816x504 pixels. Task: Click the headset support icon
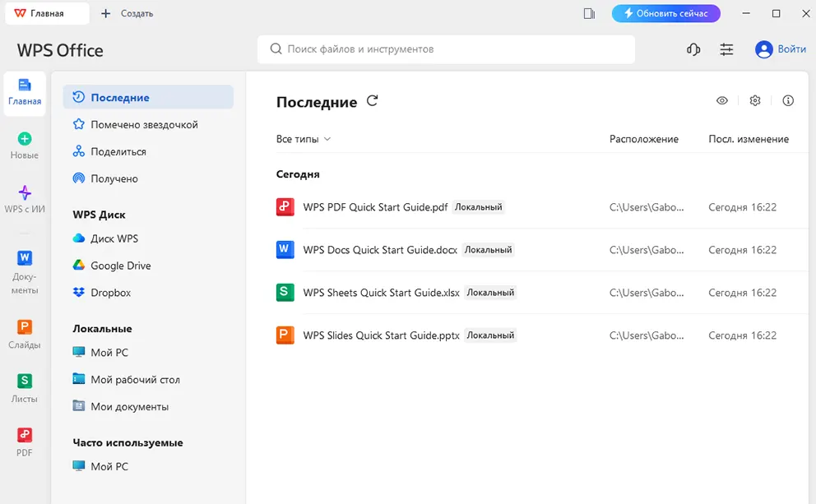[693, 49]
